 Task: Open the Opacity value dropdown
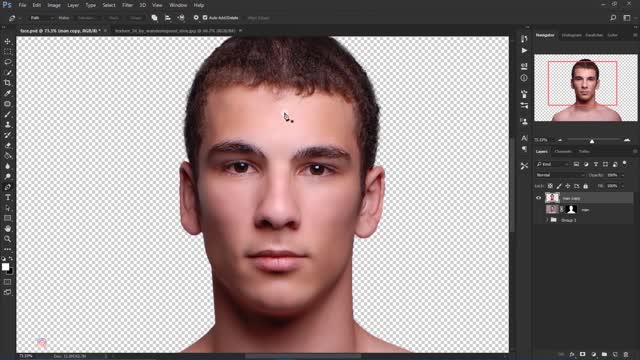pyautogui.click(x=622, y=175)
